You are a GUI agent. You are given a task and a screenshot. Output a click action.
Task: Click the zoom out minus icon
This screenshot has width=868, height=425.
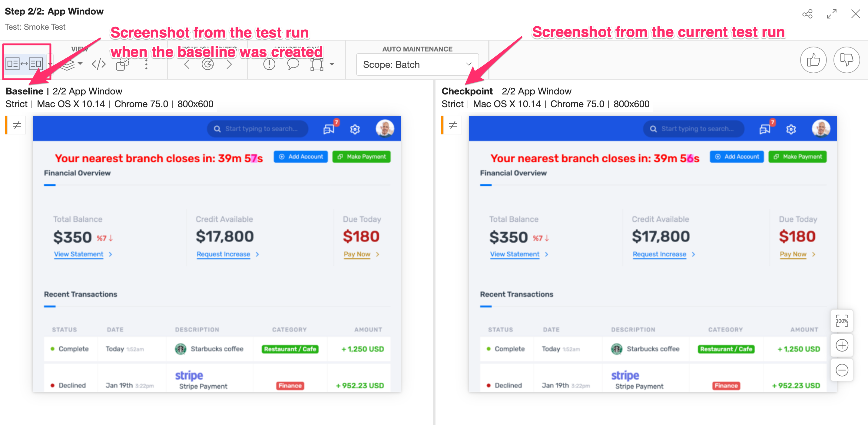[x=842, y=370]
